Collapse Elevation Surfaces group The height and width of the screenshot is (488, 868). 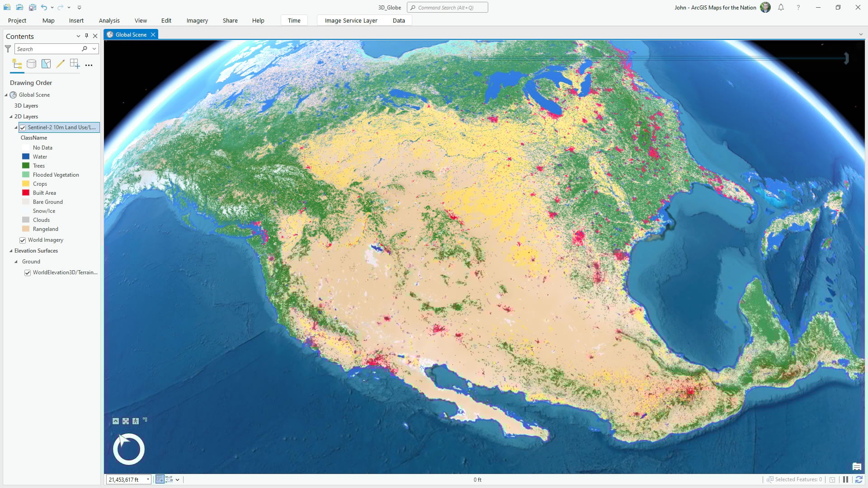click(11, 251)
